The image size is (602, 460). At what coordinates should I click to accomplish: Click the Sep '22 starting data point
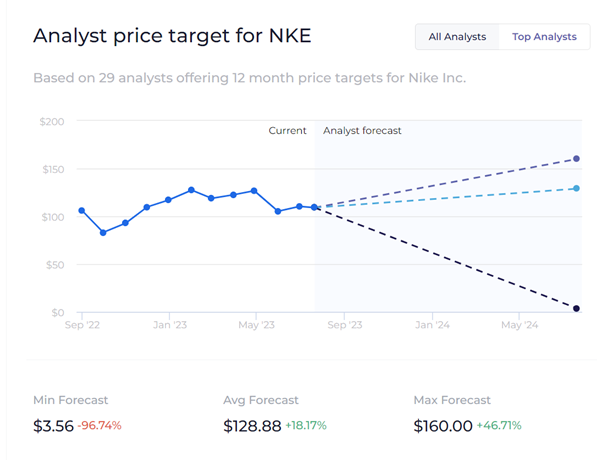pyautogui.click(x=81, y=210)
